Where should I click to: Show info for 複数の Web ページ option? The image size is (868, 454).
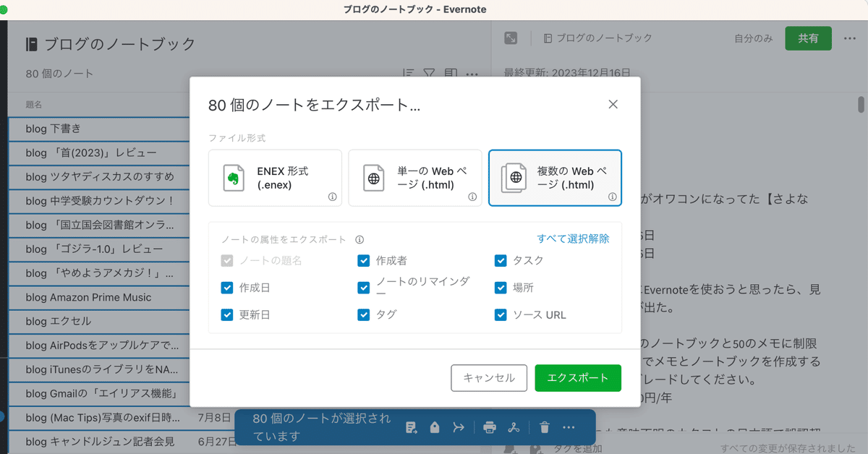click(612, 197)
